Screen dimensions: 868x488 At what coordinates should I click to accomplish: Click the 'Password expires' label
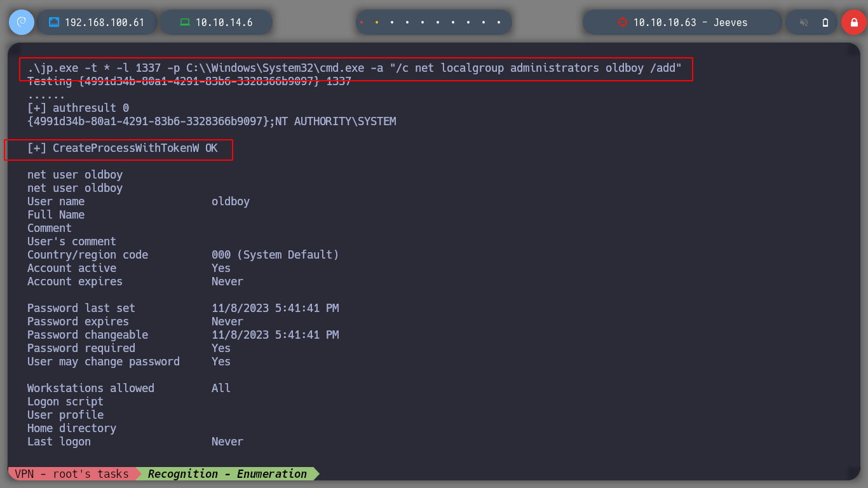(78, 322)
